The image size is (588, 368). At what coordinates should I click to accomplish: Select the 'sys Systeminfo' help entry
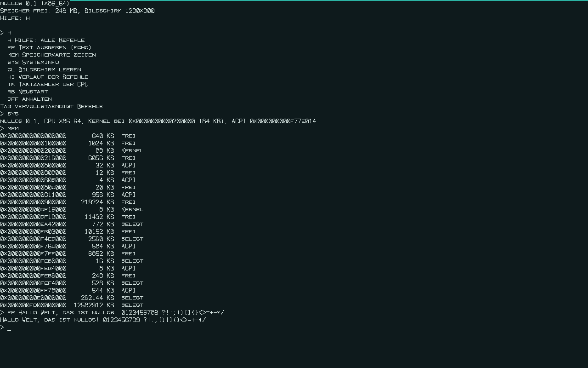[33, 62]
